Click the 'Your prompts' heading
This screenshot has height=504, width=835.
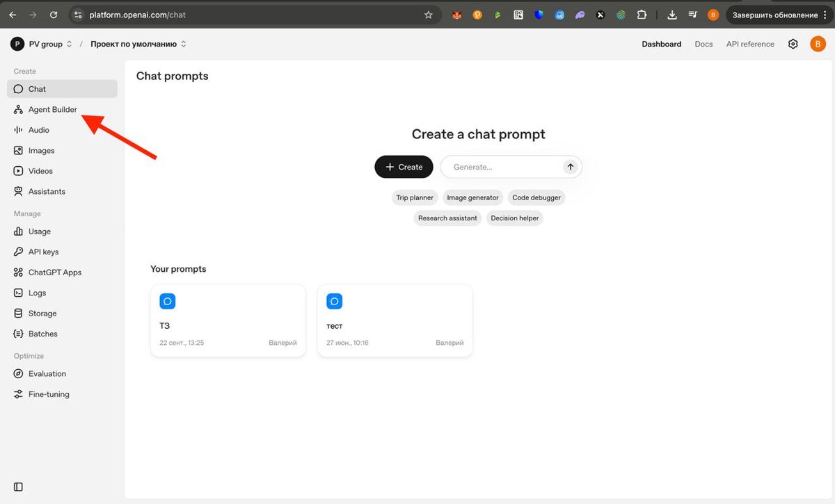pos(178,269)
